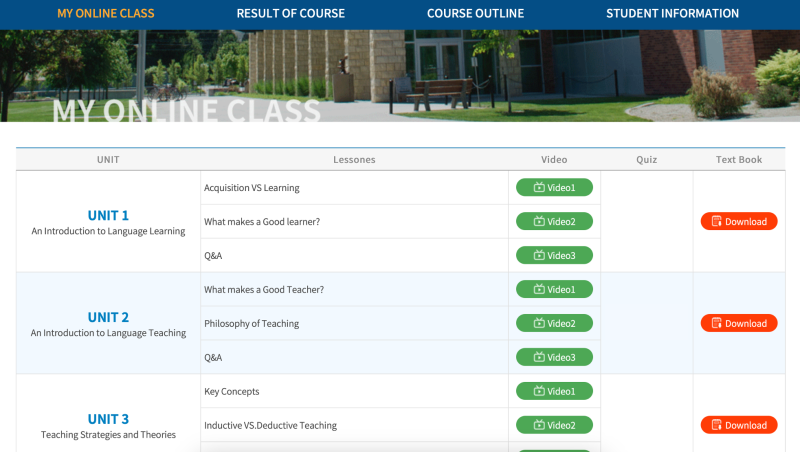Click 'Teaching Strategies and Theories' subtitle

(x=108, y=435)
